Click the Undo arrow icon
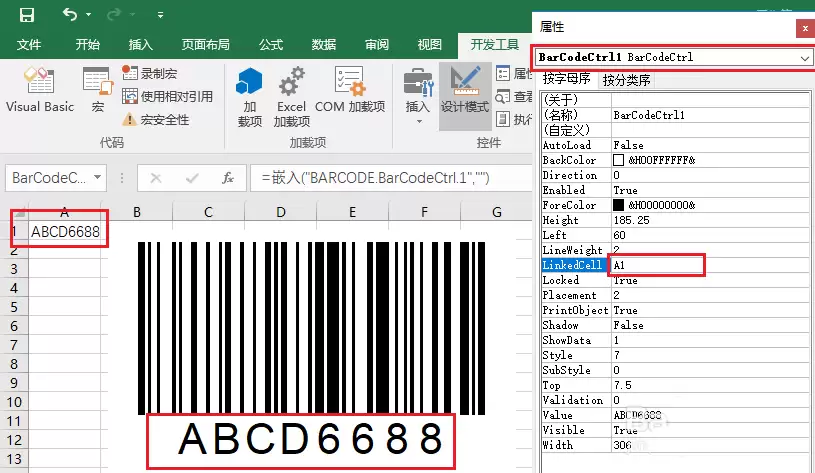 tap(70, 14)
